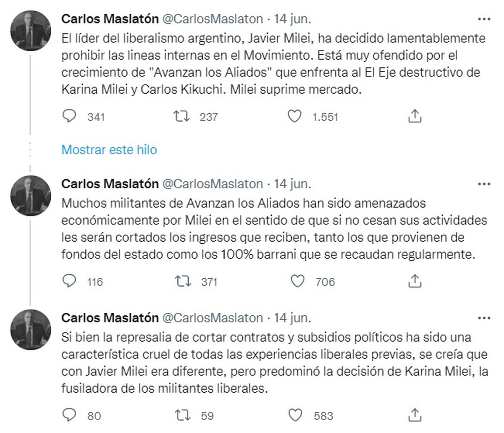The image size is (504, 433).
Task: Open more options on the third tweet
Action: pos(484,317)
